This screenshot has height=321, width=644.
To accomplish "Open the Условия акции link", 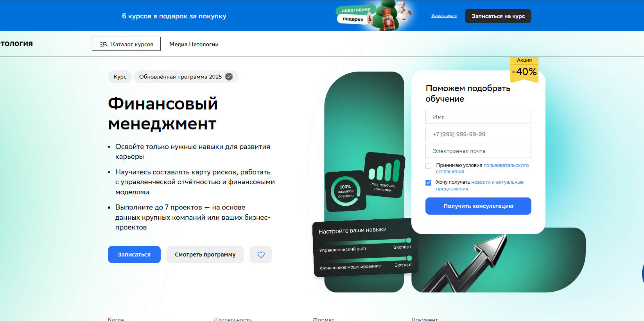I will 444,16.
